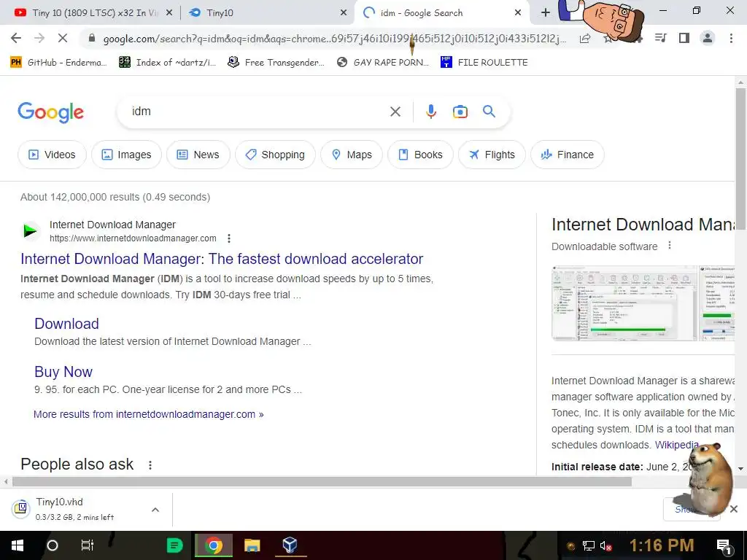This screenshot has width=747, height=560.
Task: Open Internet Download Manager fastest accelerator link
Action: point(222,259)
